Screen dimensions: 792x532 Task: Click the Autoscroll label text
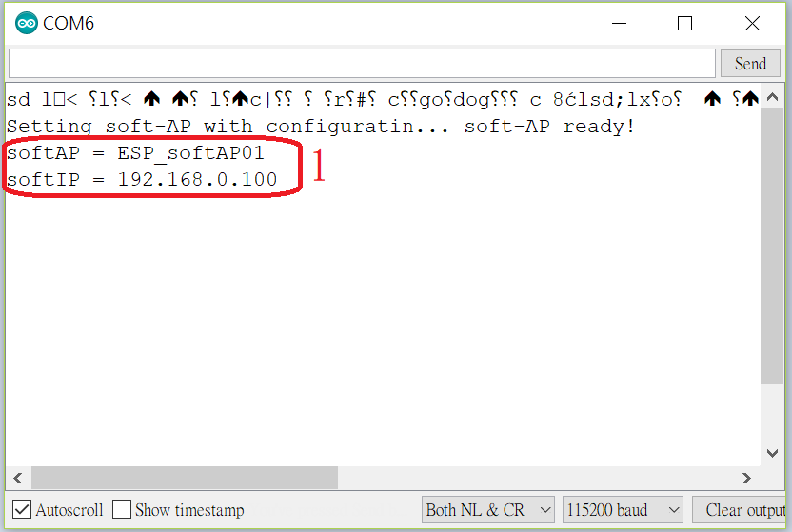pyautogui.click(x=69, y=510)
